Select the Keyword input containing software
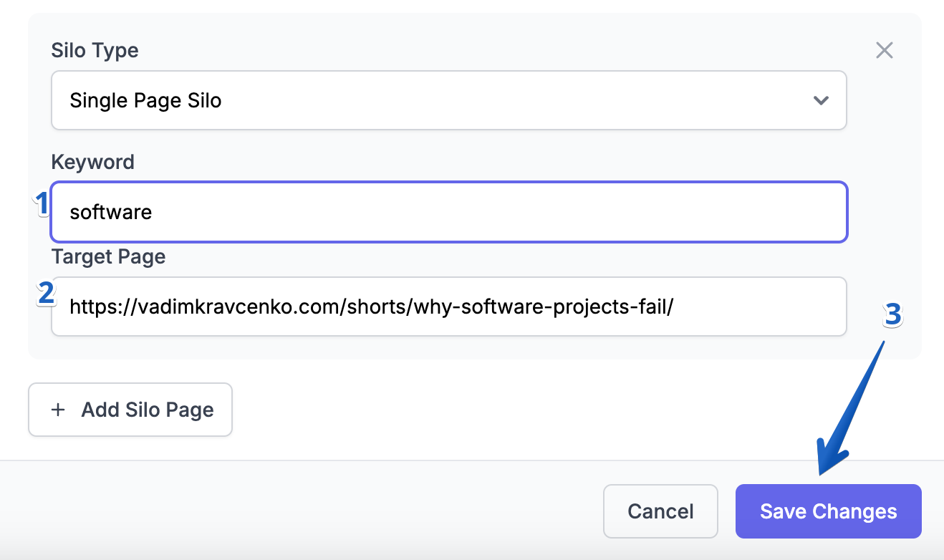The image size is (944, 560). (x=449, y=212)
